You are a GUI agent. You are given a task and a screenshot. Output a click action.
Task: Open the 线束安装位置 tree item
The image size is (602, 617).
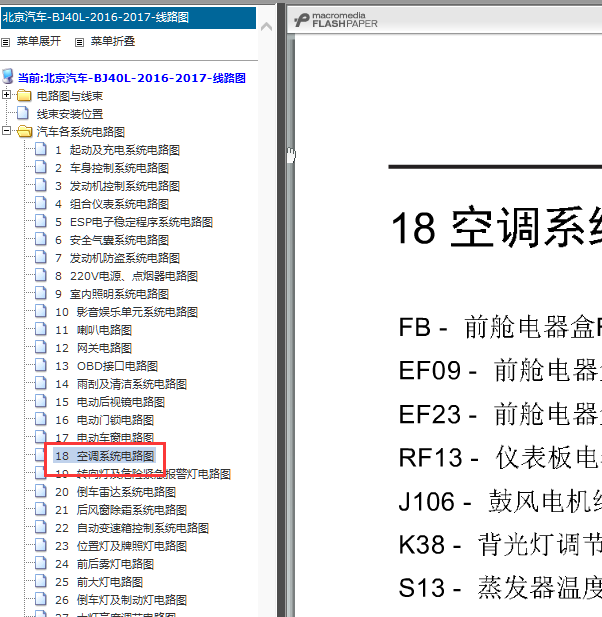click(70, 114)
